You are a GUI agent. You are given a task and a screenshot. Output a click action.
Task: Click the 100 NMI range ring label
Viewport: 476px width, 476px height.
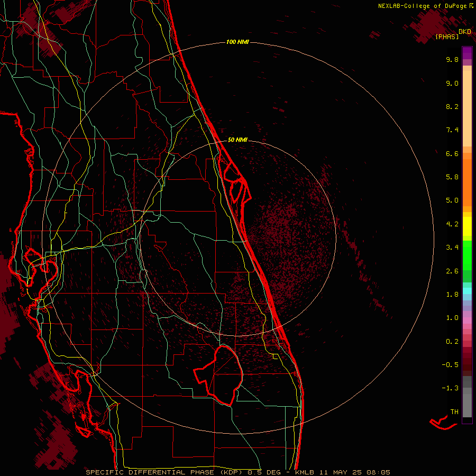click(x=237, y=42)
